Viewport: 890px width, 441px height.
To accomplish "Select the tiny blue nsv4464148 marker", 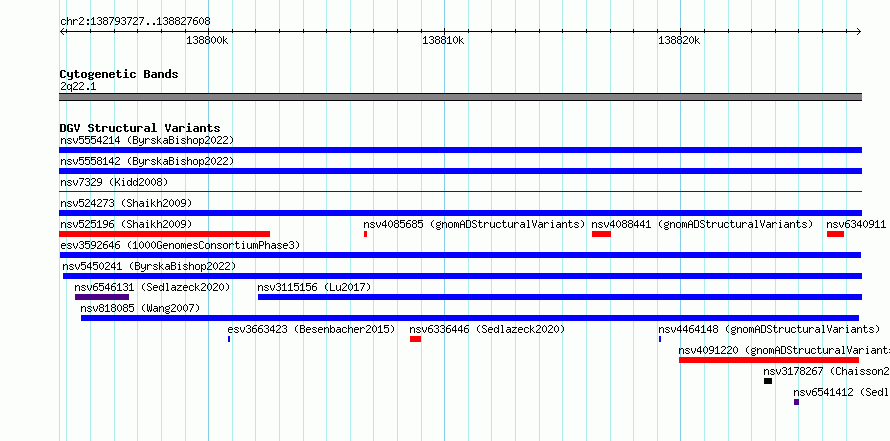I will [x=660, y=339].
